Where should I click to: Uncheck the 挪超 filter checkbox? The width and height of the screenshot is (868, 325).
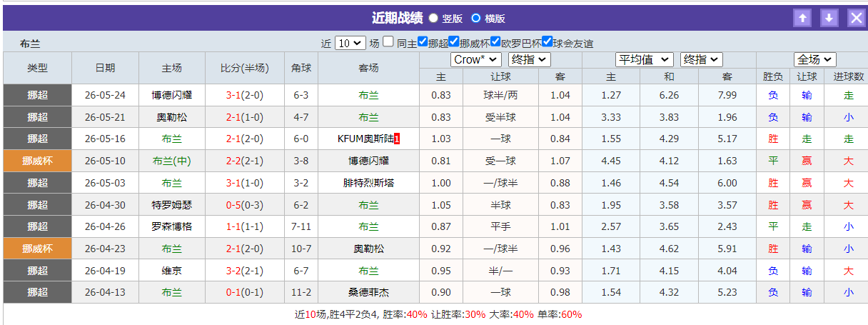pos(423,41)
